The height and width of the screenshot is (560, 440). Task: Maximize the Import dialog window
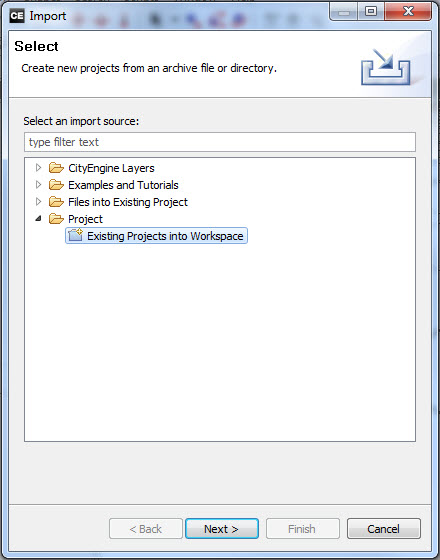click(371, 12)
